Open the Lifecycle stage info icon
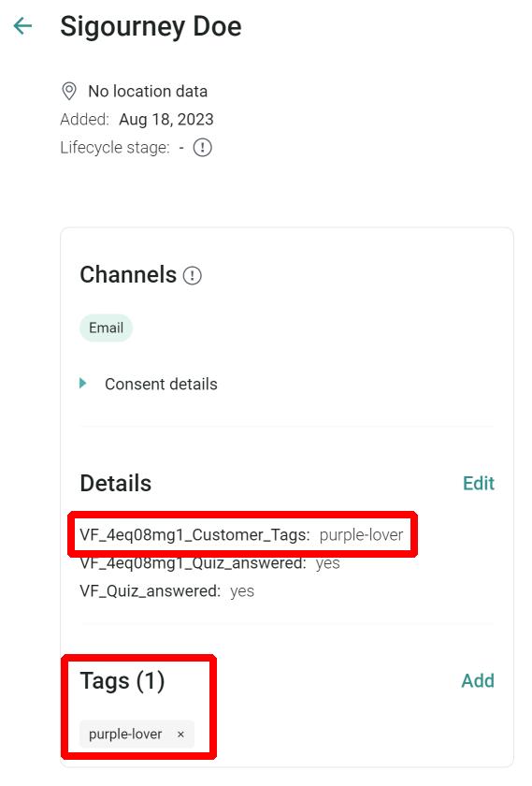Viewport: 532px width, 786px height. coord(202,148)
